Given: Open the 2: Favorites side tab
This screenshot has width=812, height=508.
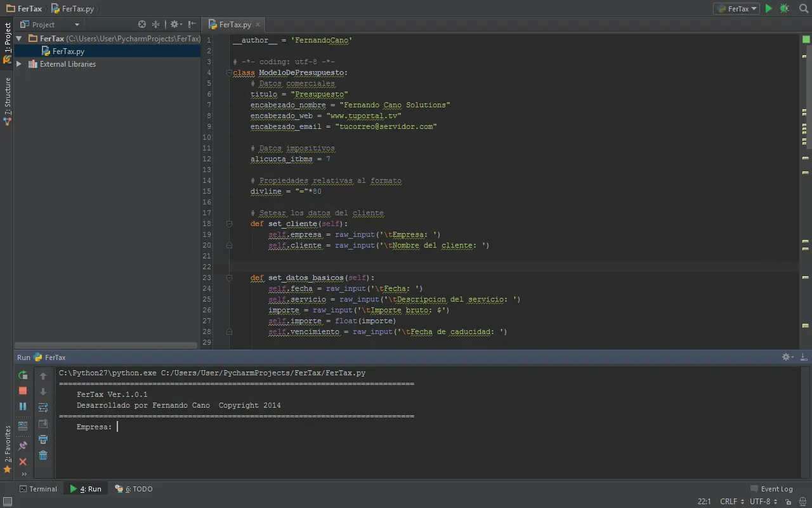Looking at the screenshot, I should pyautogui.click(x=7, y=450).
